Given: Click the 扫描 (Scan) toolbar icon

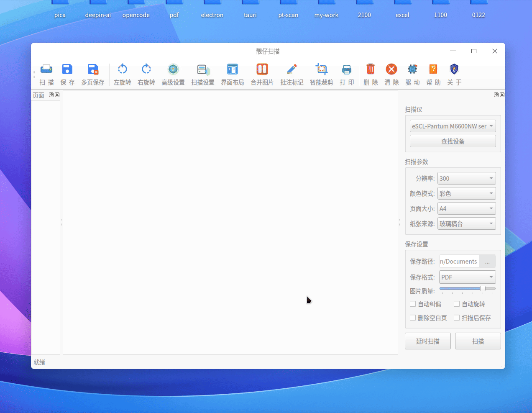Looking at the screenshot, I should [46, 69].
